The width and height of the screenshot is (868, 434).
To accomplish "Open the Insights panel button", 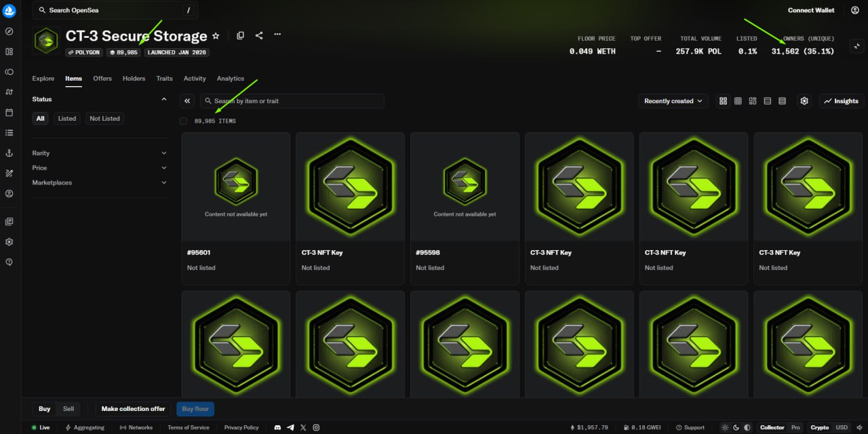I will 842,101.
